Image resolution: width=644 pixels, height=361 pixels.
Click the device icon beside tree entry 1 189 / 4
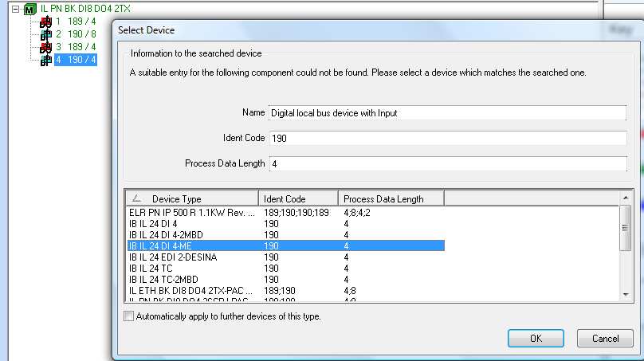45,22
